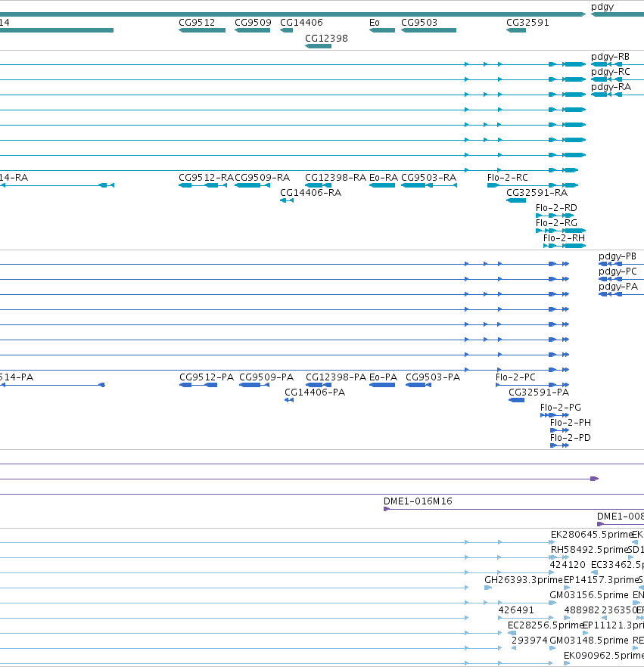644x667 pixels.
Task: Click the CG12398 gene bar glyph
Action: point(318,46)
